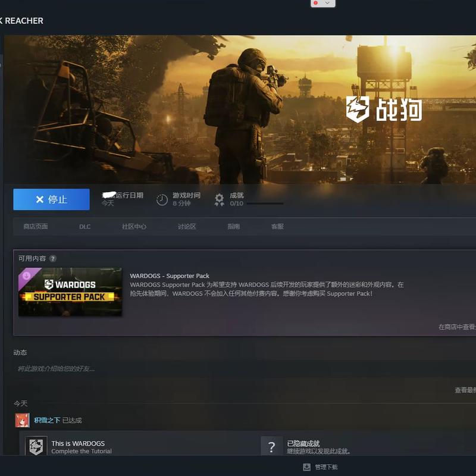Screen dimensions: 476x476
Task: Click the REACHER text in top header
Action: (24, 21)
